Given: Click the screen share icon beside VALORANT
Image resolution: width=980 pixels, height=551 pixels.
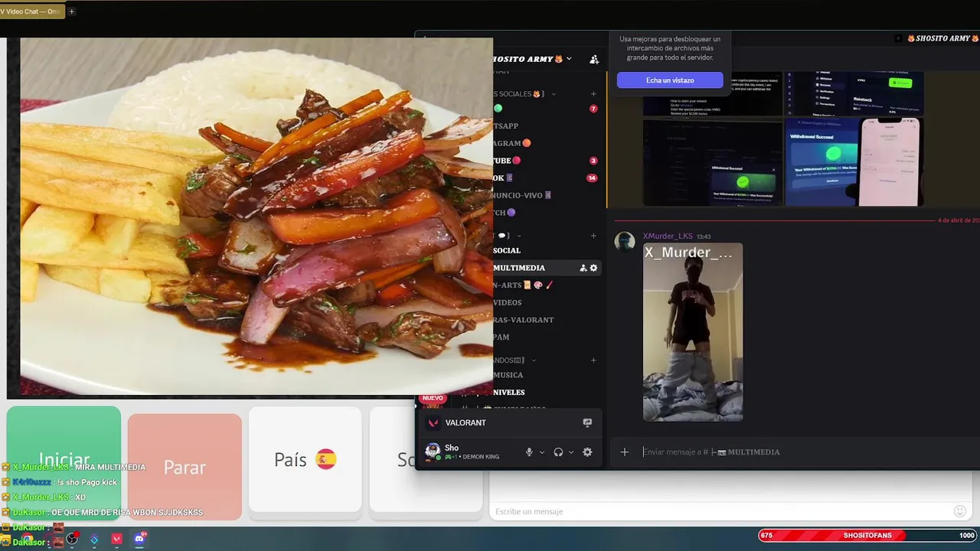Looking at the screenshot, I should click(587, 422).
